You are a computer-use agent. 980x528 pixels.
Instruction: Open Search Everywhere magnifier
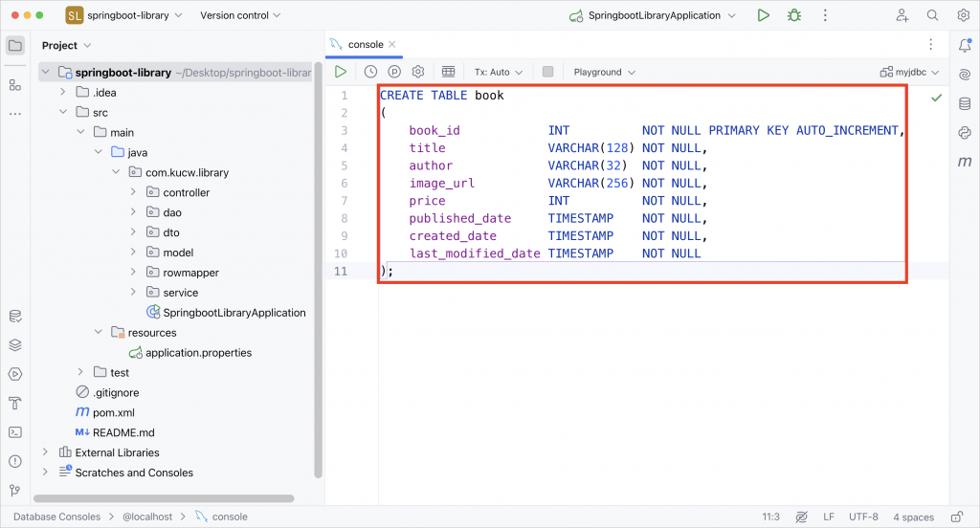pos(932,15)
